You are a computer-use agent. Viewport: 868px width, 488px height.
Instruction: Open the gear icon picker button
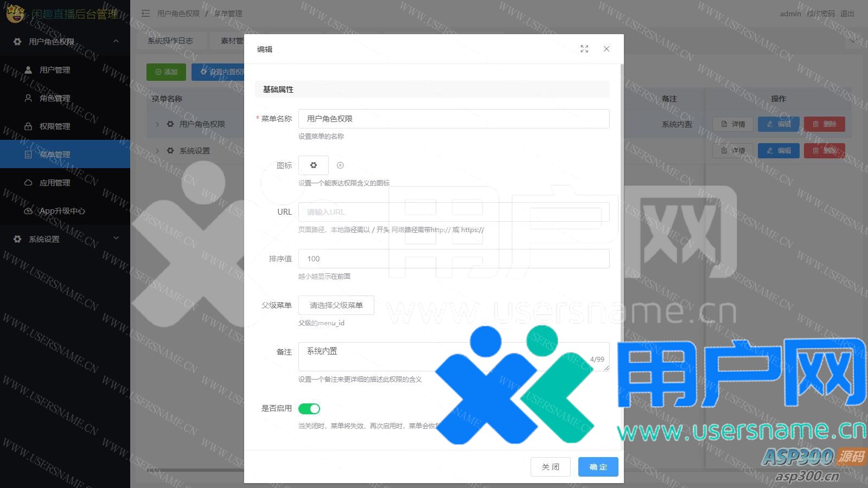point(314,165)
